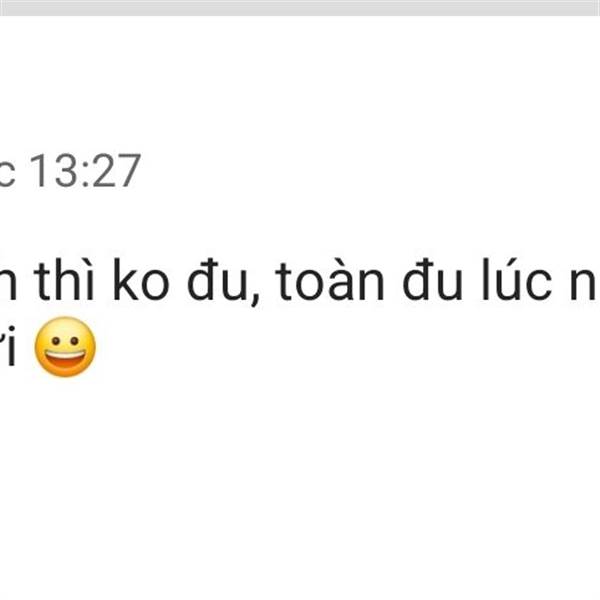Viewport: 600px width, 600px height.
Task: Click the word "ko" in the message
Action: [x=141, y=280]
